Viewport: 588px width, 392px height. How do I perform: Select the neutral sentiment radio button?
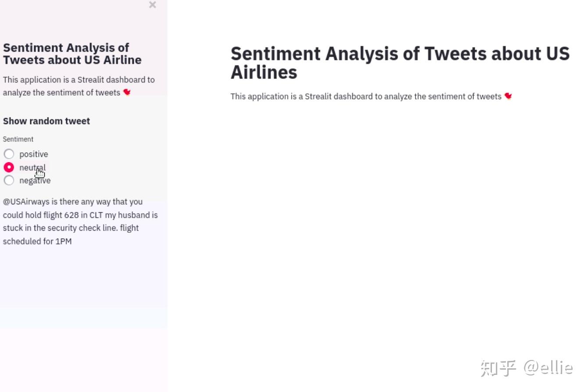(9, 167)
